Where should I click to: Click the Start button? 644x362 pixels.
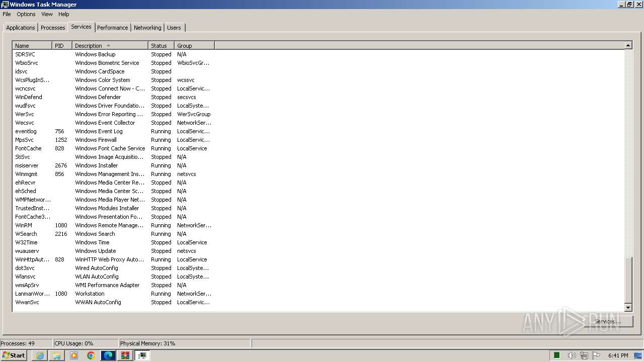tap(14, 355)
